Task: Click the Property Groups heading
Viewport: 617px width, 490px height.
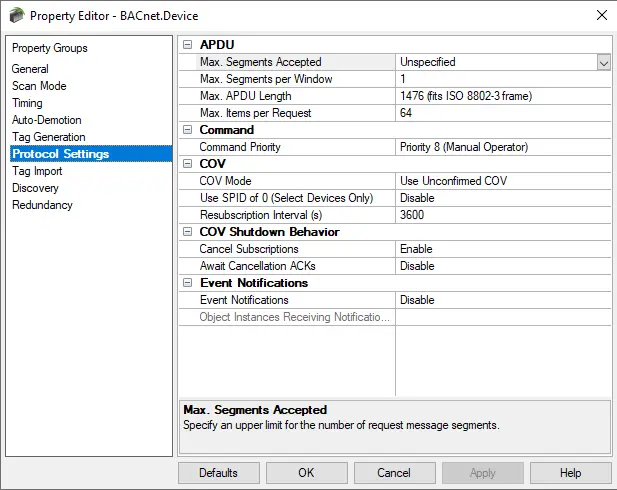Action: pos(50,48)
